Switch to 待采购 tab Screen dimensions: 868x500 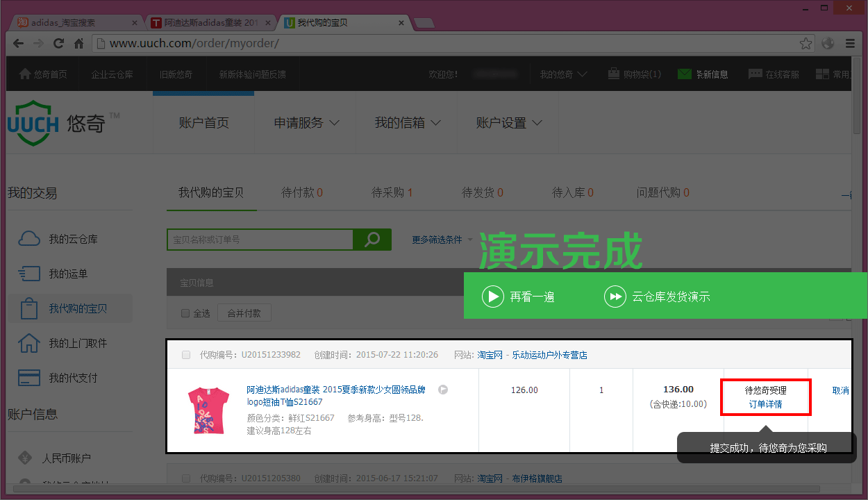392,192
